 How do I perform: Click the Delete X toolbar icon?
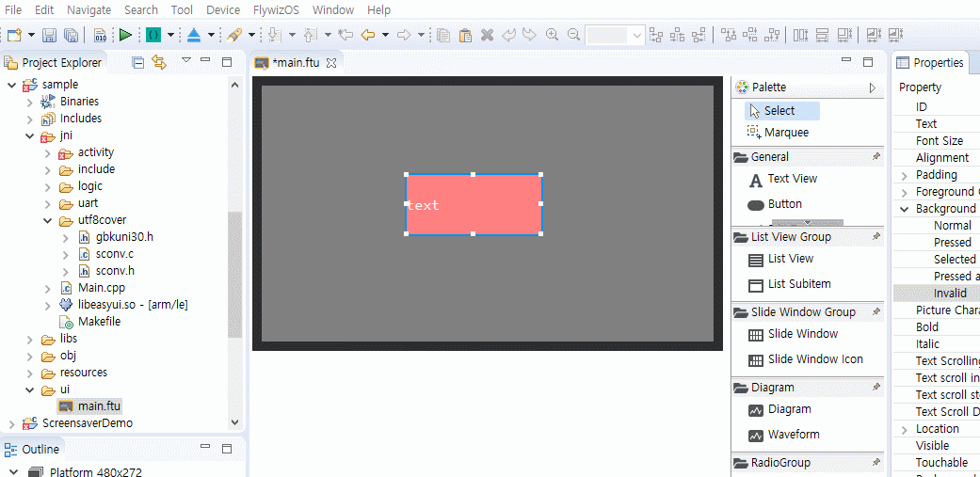[x=488, y=35]
